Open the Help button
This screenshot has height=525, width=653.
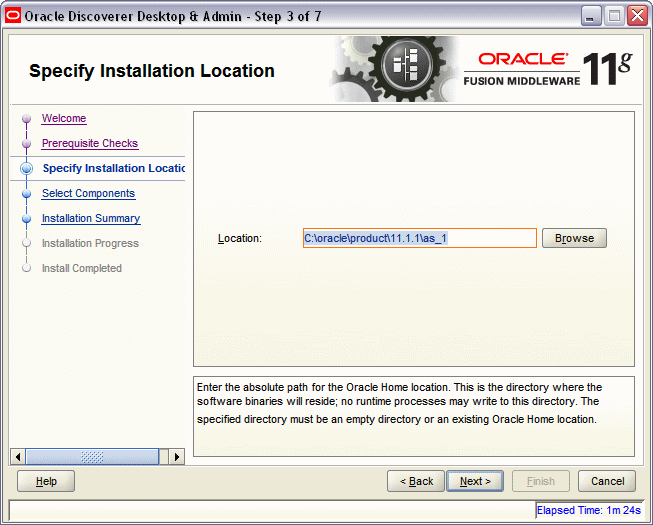pos(46,481)
